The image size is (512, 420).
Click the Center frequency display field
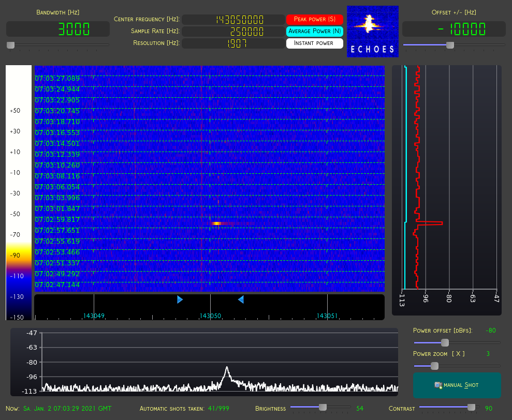232,19
